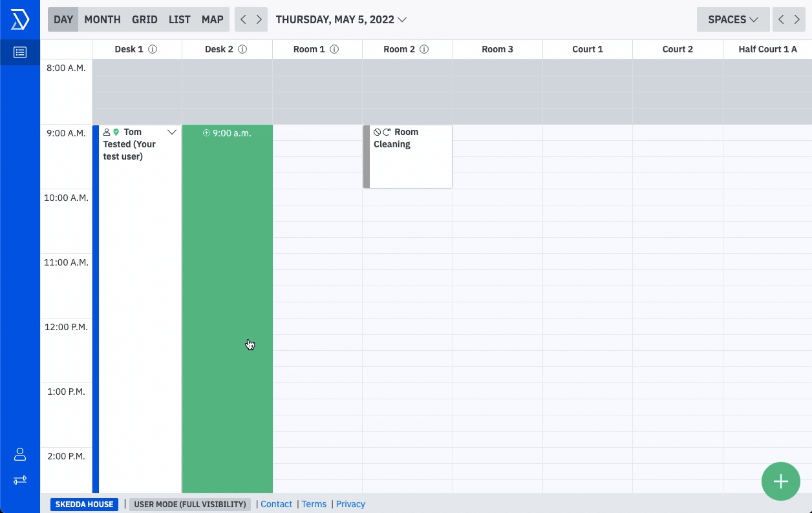
Task: Show info for Desk 1
Action: click(x=153, y=49)
